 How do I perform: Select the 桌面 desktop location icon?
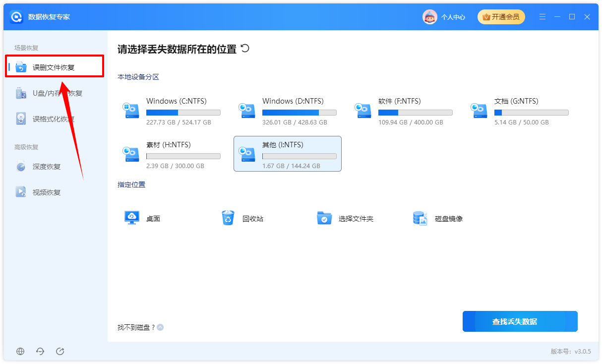132,218
